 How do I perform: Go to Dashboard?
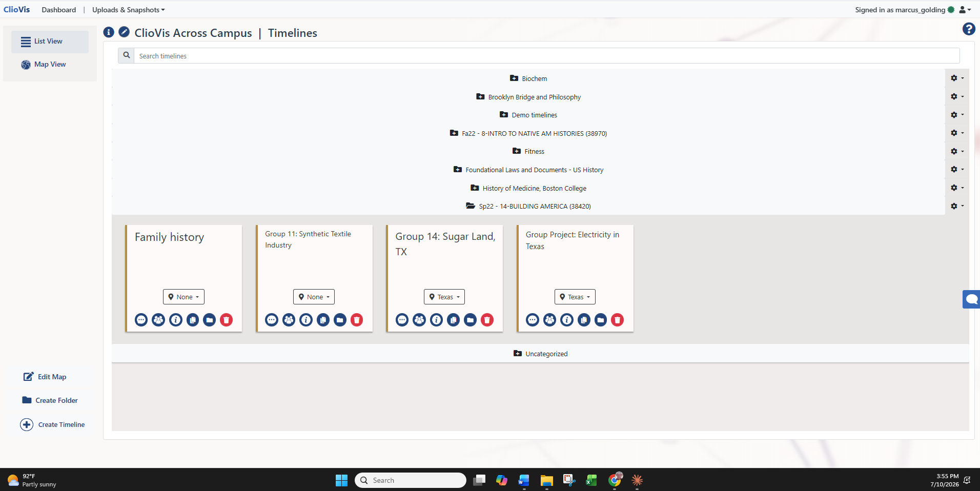pos(59,10)
